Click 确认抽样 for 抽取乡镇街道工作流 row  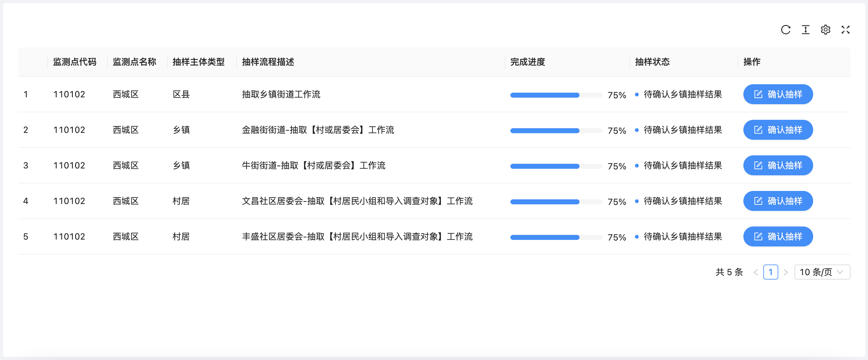(x=778, y=94)
